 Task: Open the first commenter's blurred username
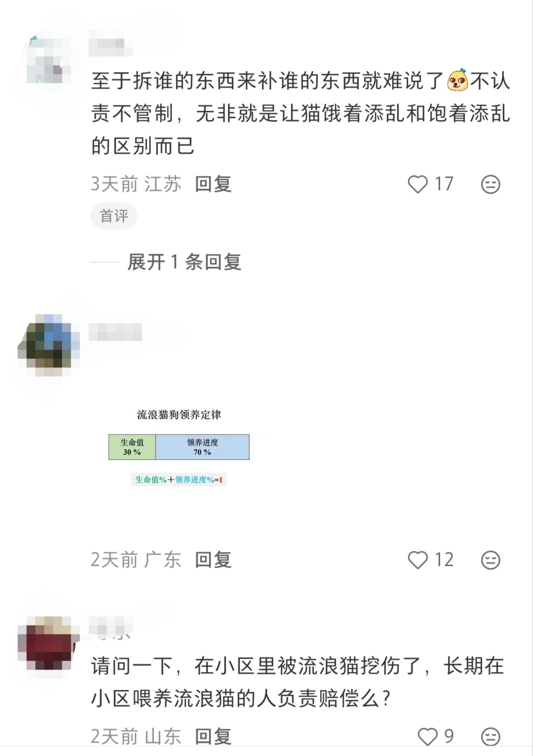point(111,44)
